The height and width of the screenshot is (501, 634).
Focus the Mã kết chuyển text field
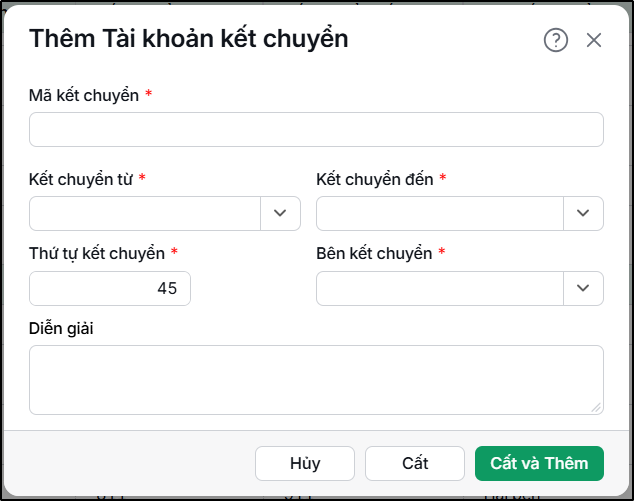[x=316, y=129]
